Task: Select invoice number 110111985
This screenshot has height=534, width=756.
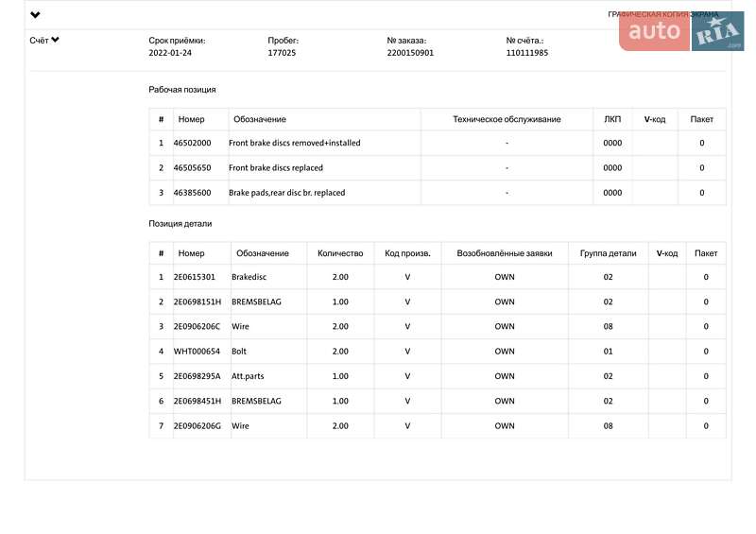Action: pyautogui.click(x=527, y=53)
